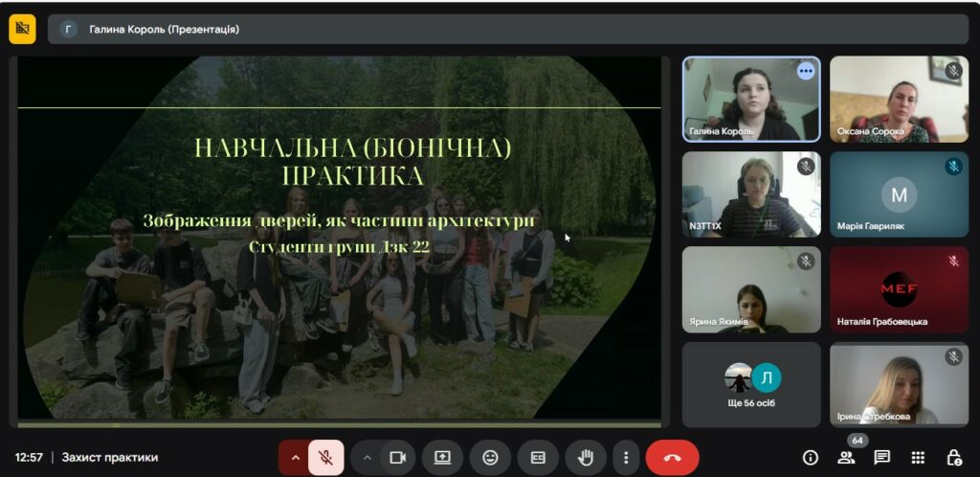The image size is (980, 477).
Task: Open meeting details info icon
Action: (x=810, y=458)
